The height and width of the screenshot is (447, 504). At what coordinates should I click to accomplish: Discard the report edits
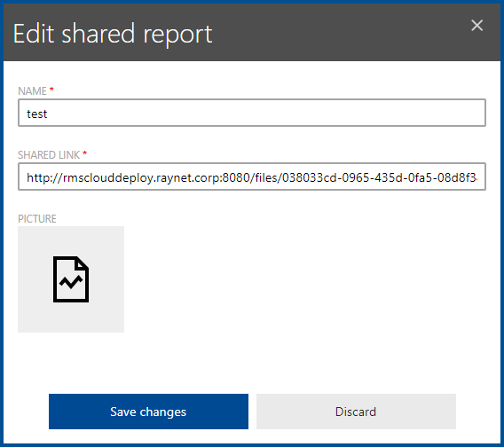[x=356, y=412]
